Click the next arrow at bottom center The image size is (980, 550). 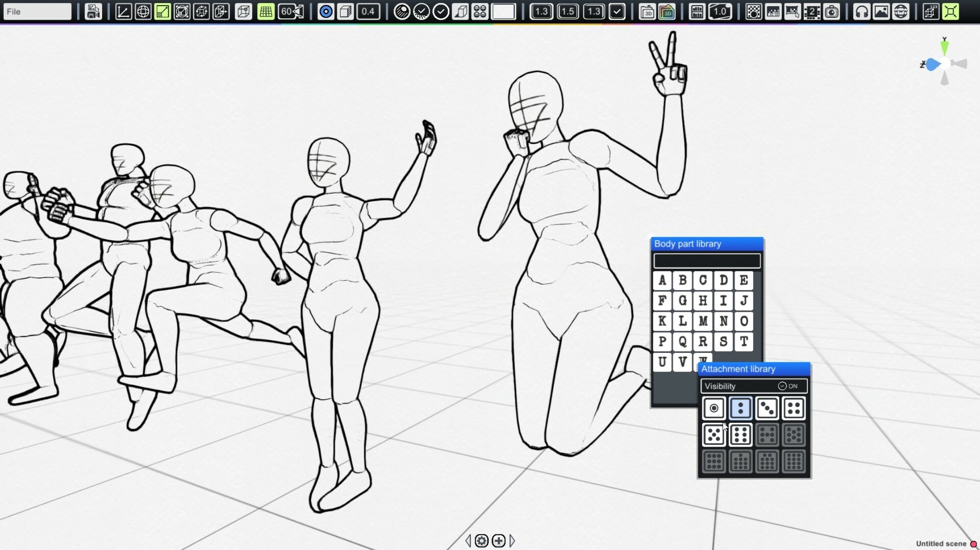pos(512,540)
